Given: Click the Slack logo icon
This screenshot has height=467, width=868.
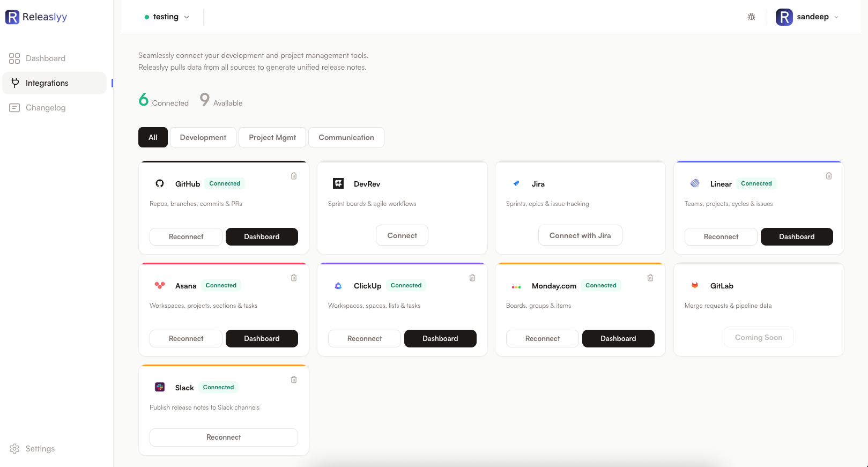Looking at the screenshot, I should (160, 387).
